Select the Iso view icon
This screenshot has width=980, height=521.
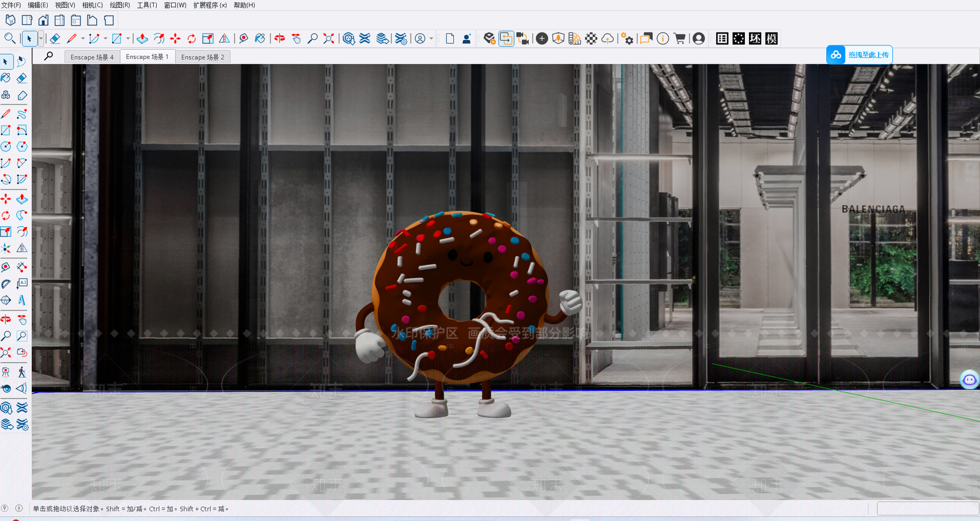[x=10, y=20]
